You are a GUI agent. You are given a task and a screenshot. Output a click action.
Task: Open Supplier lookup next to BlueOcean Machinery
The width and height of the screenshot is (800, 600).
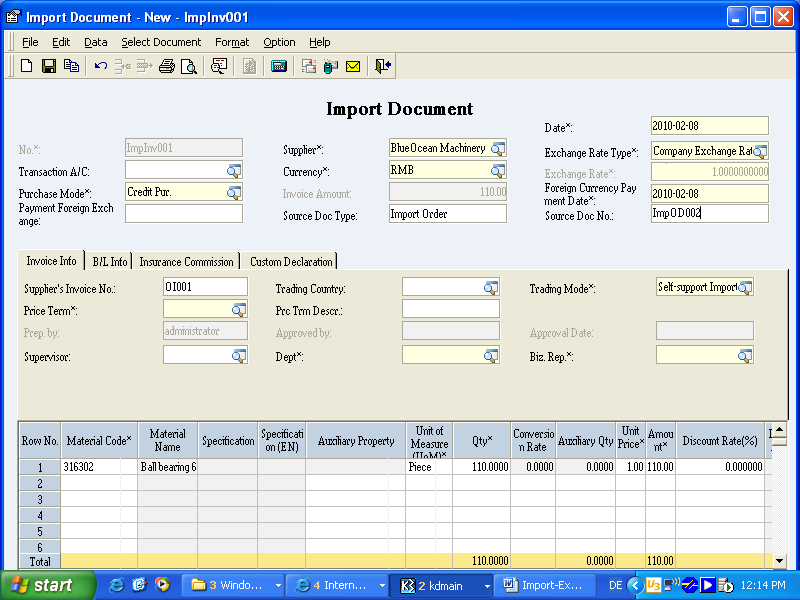pos(497,148)
